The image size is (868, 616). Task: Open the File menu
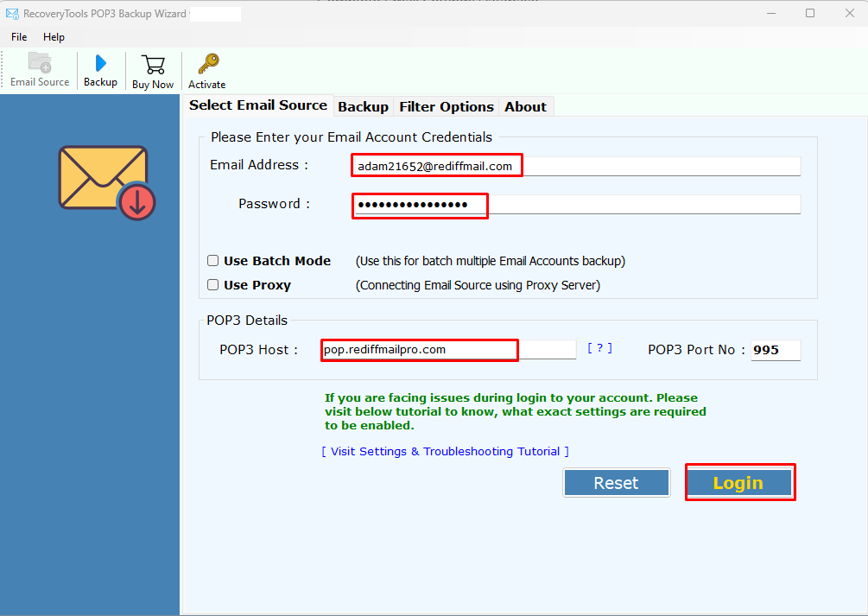pos(19,37)
